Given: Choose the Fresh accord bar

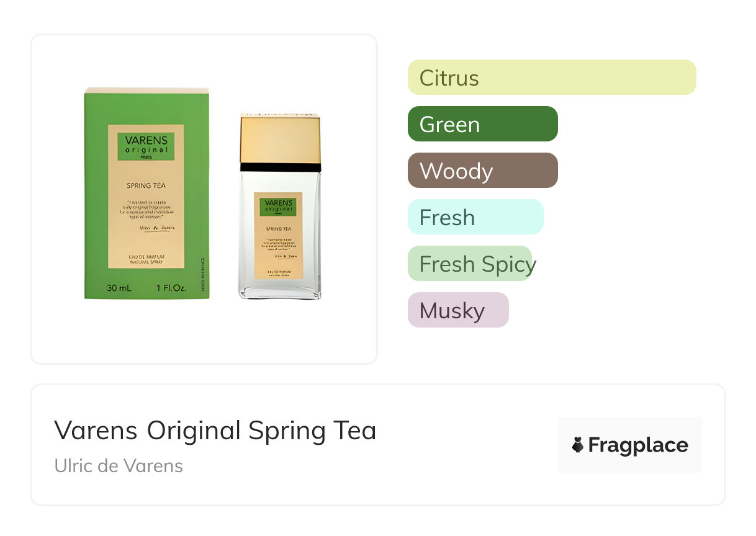Looking at the screenshot, I should coord(475,217).
